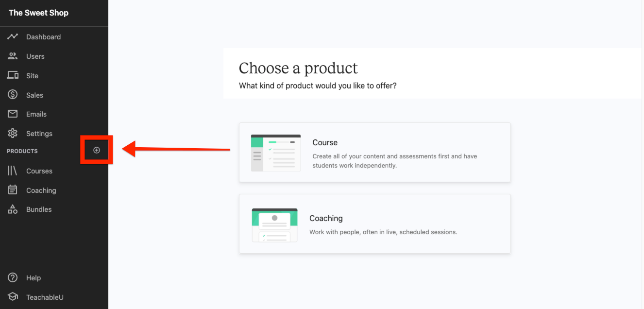Click the TeachableU graduation cap icon

coord(13,297)
